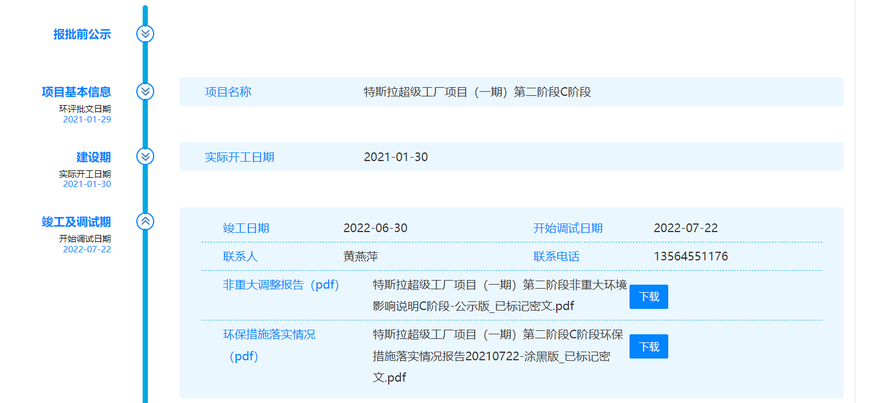This screenshot has width=875, height=403.
Task: Select the 建设期 timeline heading
Action: (94, 157)
